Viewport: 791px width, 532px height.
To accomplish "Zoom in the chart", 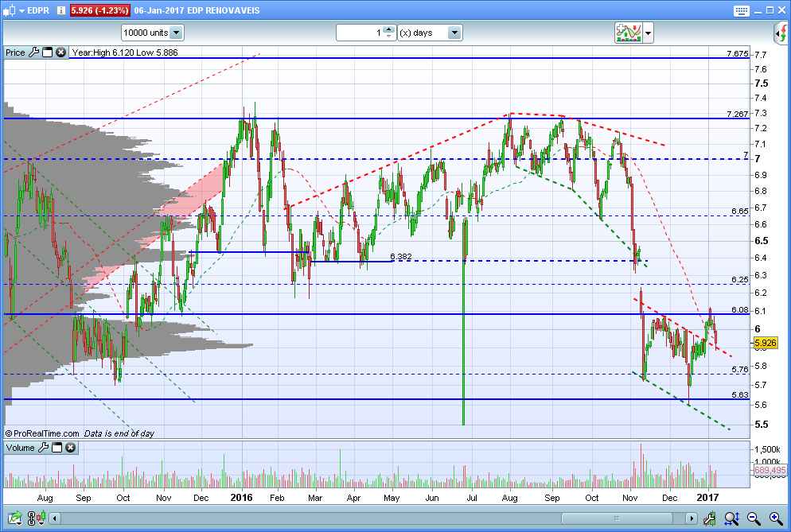I will [x=776, y=518].
